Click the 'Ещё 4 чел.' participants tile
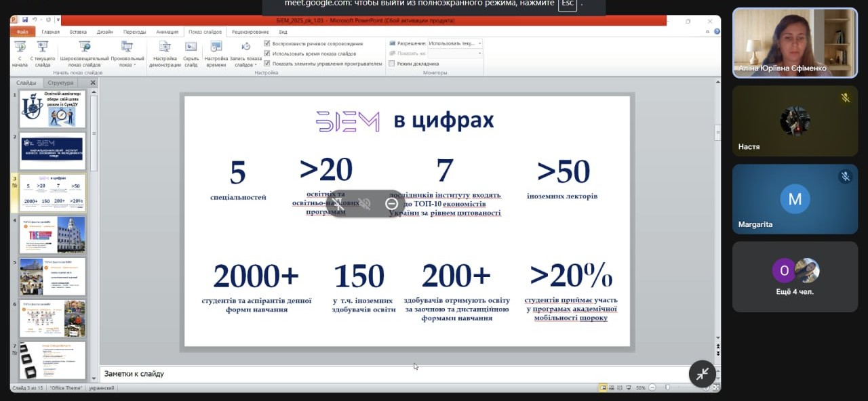Viewport: 868px width, 401px height. (x=795, y=276)
